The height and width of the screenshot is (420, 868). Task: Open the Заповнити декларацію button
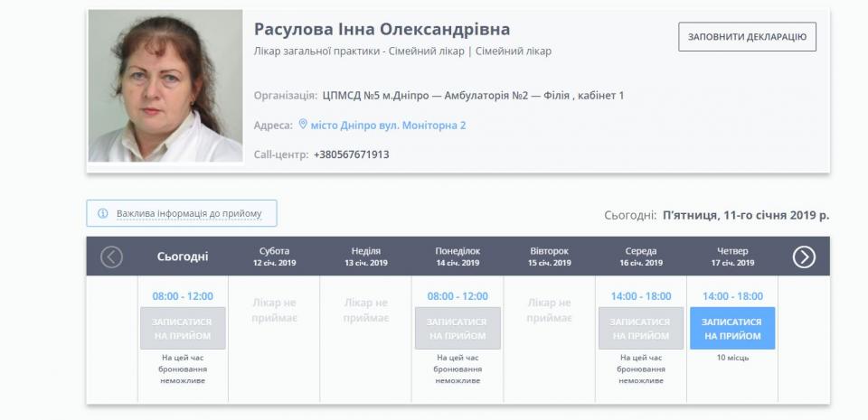coord(747,37)
